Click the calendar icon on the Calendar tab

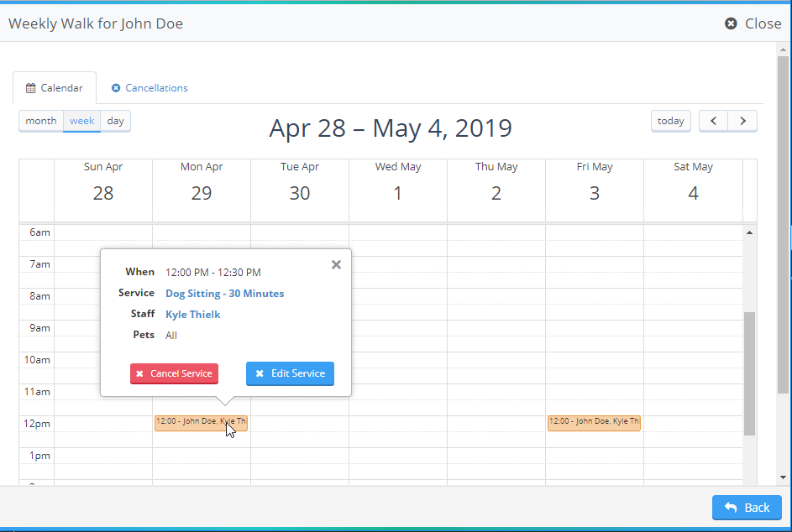tap(31, 88)
